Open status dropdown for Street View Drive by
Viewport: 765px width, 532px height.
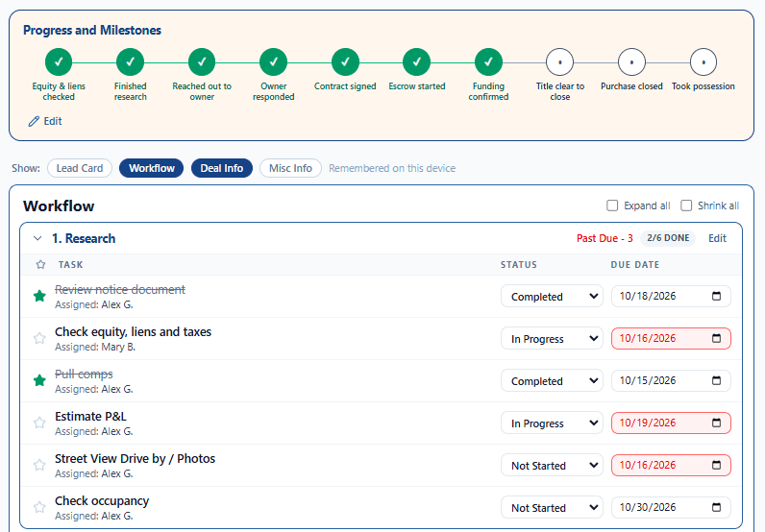point(552,465)
